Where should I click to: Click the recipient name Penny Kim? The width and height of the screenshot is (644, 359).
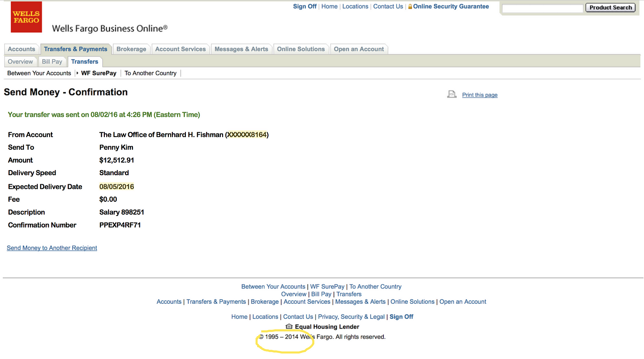point(116,147)
